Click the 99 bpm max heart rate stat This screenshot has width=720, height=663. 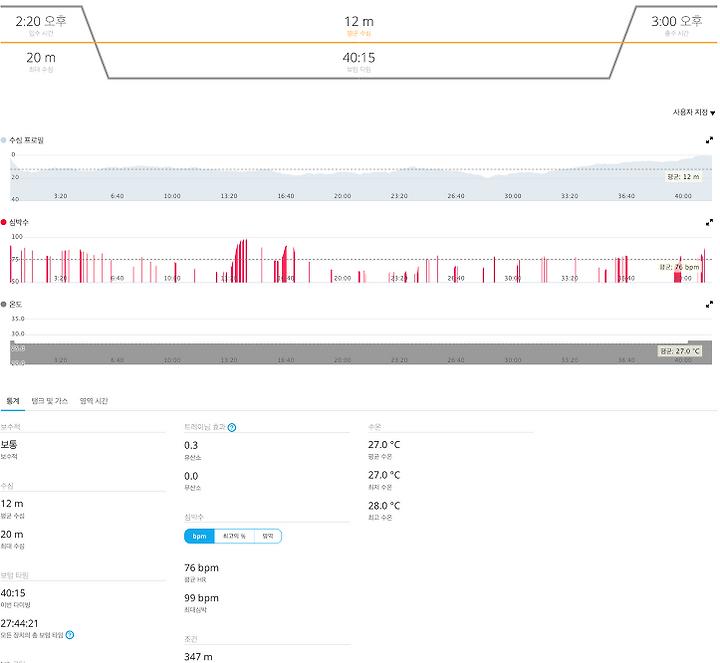point(201,598)
